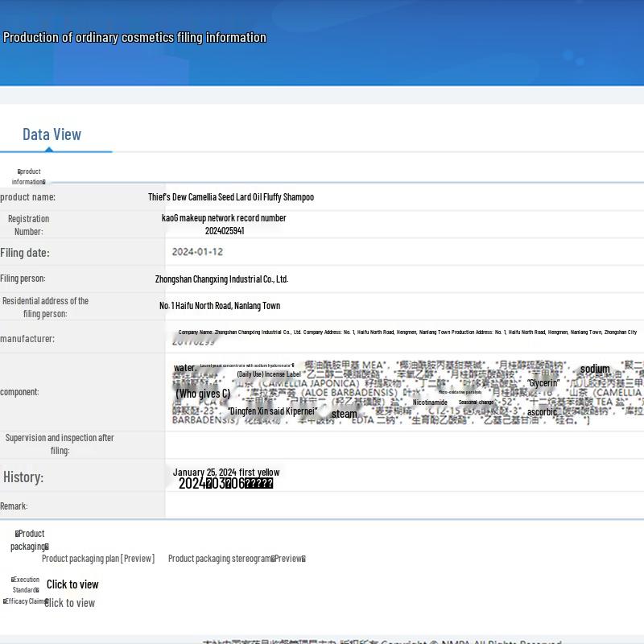Image resolution: width=644 pixels, height=644 pixels.
Task: Select 'ascorbic' in the component list
Action: pyautogui.click(x=542, y=412)
